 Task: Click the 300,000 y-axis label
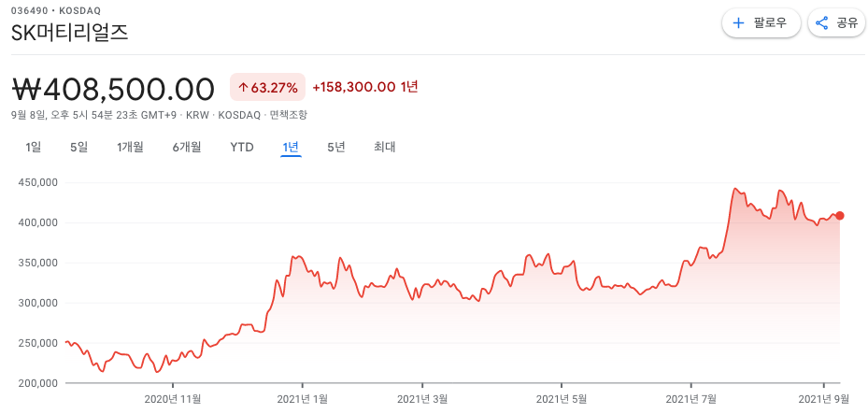click(x=40, y=304)
